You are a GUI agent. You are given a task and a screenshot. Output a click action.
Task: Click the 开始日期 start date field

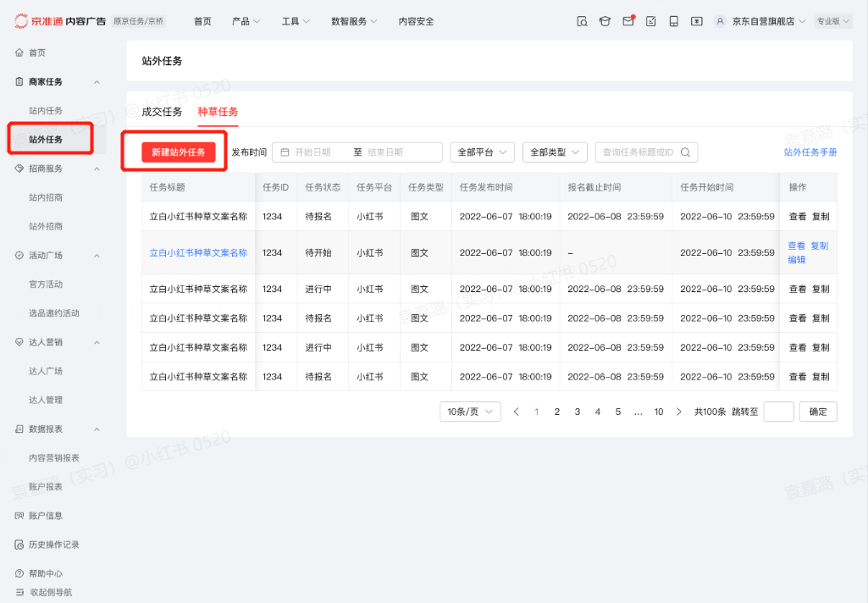(312, 152)
